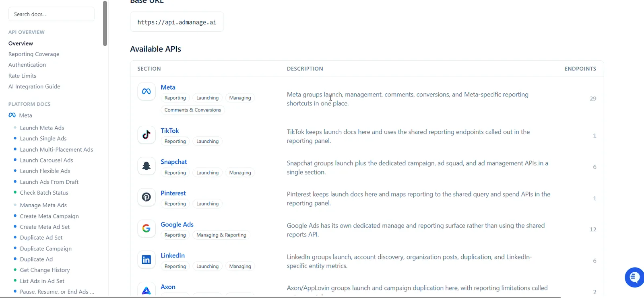Image resolution: width=644 pixels, height=298 pixels.
Task: Open Launch Single Ads doc
Action: coord(43,138)
